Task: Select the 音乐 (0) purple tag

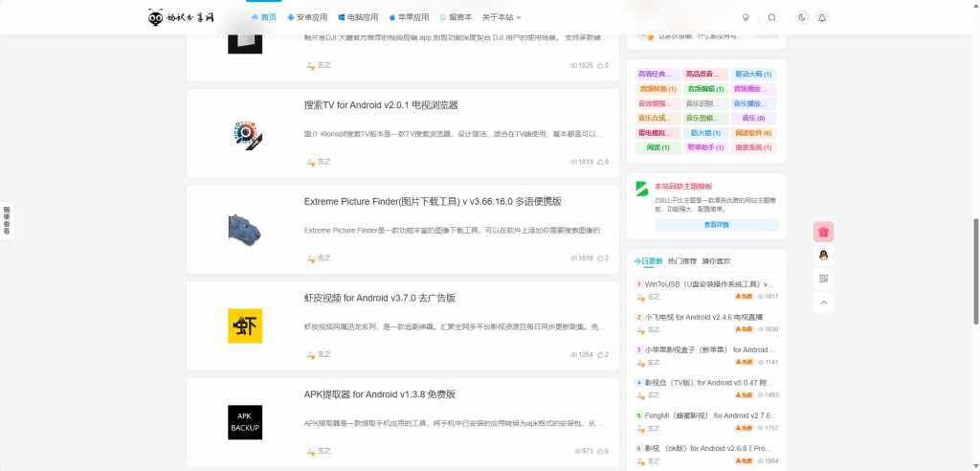Action: 753,118
